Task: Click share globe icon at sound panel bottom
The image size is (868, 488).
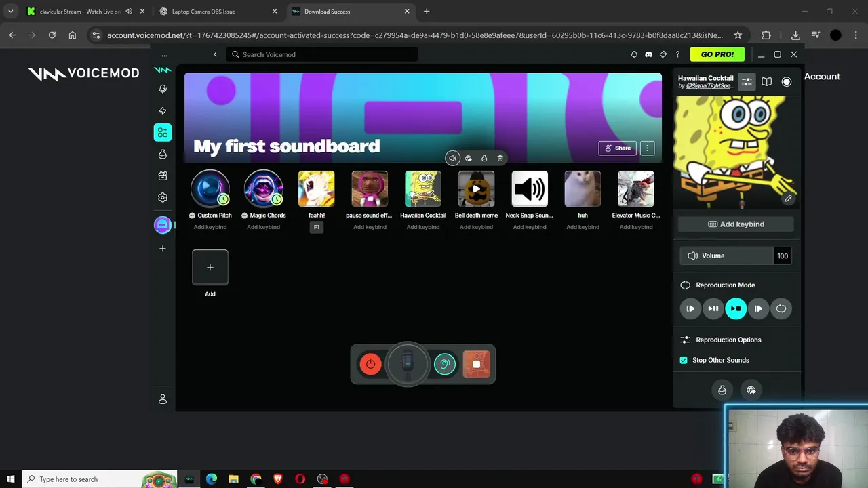Action: [x=751, y=390]
